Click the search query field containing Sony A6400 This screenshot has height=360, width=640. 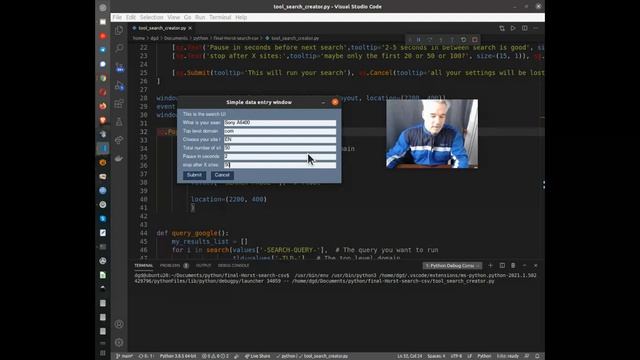(x=280, y=122)
